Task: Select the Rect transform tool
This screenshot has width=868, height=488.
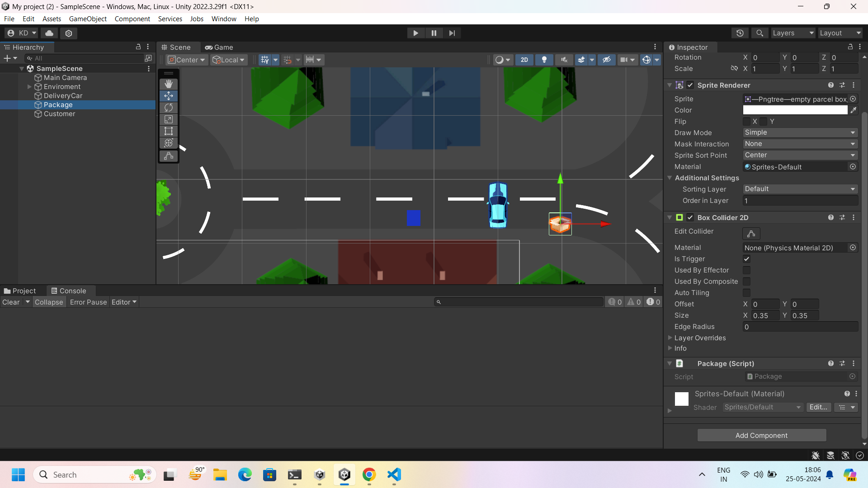Action: [x=168, y=131]
